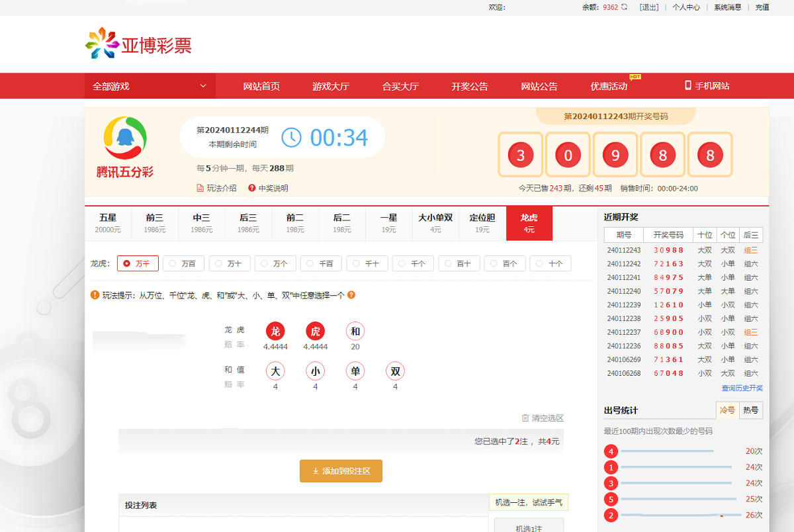Select the 万百 radio option
This screenshot has height=532, width=794.
(183, 263)
